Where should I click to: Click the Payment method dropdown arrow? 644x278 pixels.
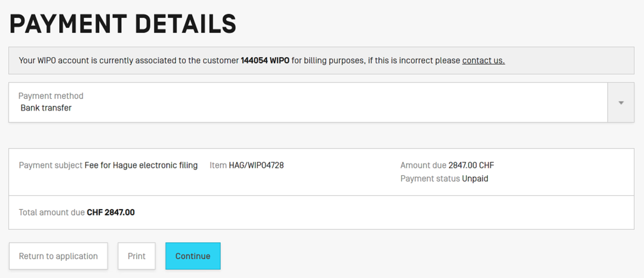621,103
